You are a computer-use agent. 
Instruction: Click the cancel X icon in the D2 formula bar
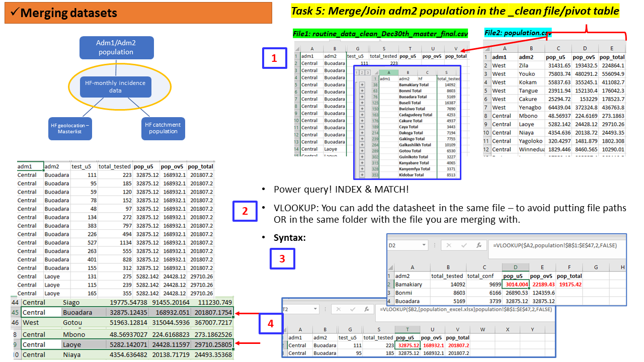click(x=449, y=245)
